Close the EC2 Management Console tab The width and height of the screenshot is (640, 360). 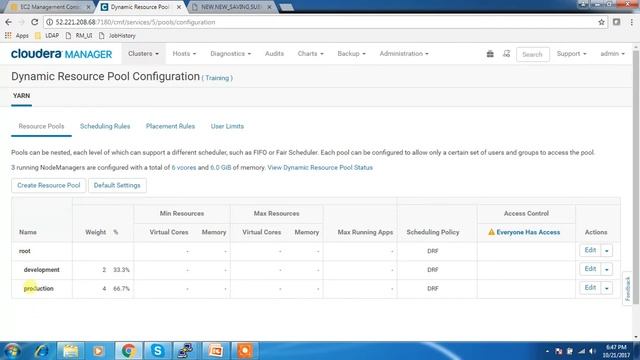click(88, 7)
